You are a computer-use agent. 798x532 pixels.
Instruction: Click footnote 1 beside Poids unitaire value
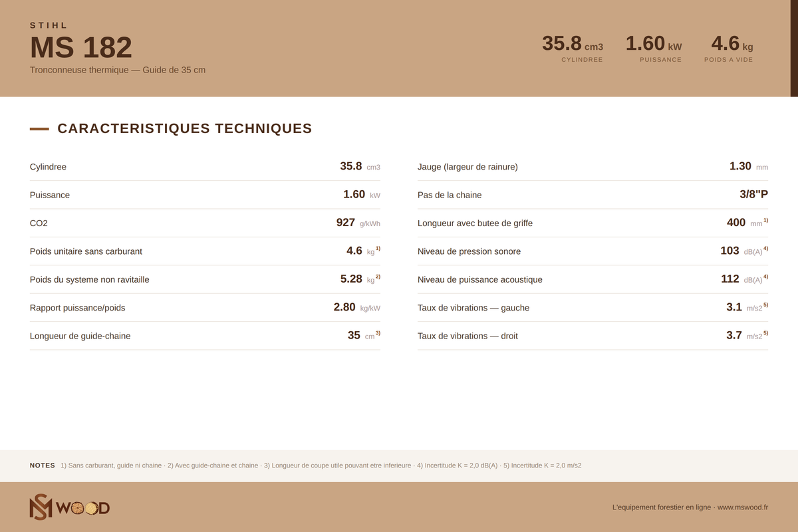pyautogui.click(x=378, y=248)
